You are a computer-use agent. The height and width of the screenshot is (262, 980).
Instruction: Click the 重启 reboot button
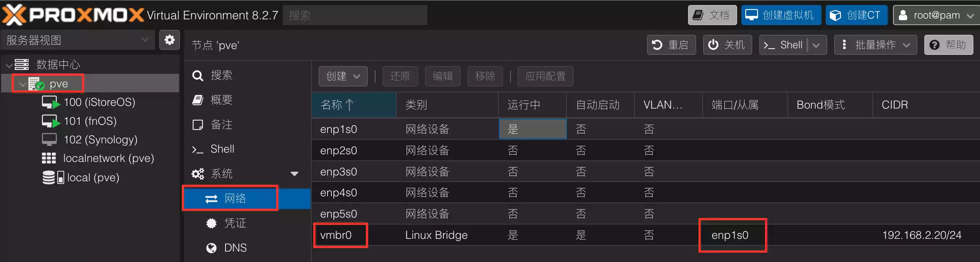[x=671, y=45]
